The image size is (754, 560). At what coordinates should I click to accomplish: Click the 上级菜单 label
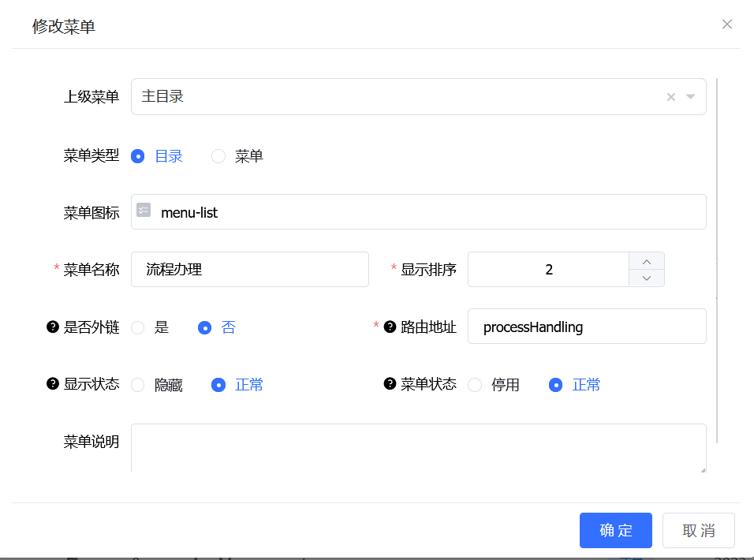point(91,96)
